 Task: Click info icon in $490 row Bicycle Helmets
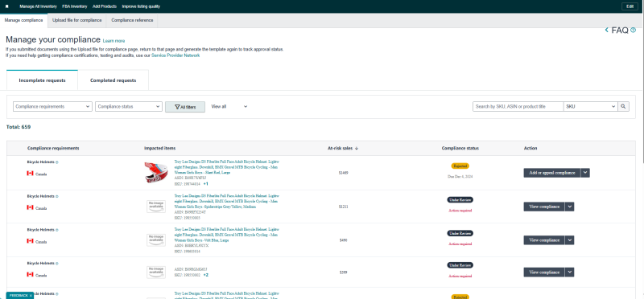56,230
